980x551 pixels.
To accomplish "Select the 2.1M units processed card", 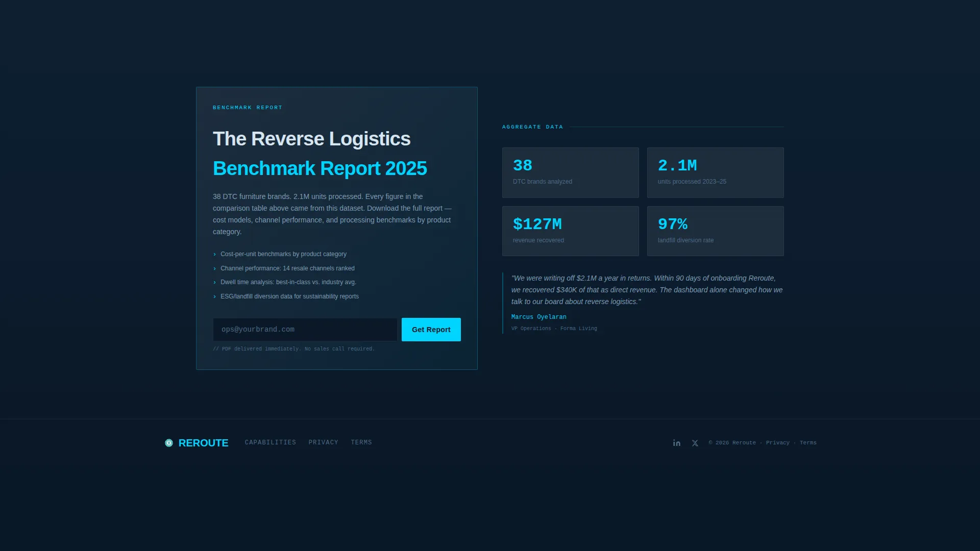I will pos(715,172).
